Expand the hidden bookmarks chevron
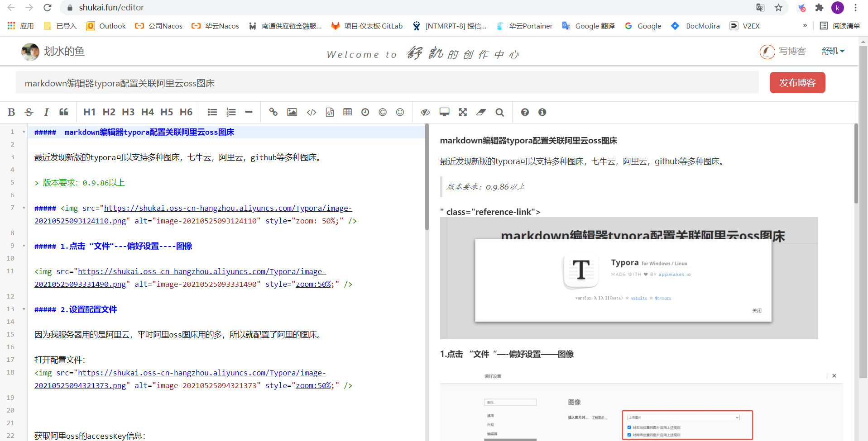Image resolution: width=868 pixels, height=441 pixels. pos(805,26)
